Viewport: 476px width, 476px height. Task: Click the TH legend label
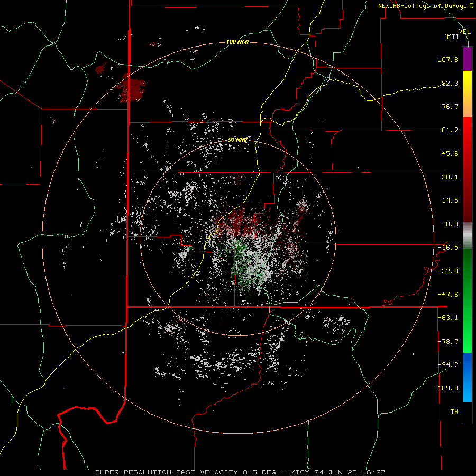click(454, 412)
